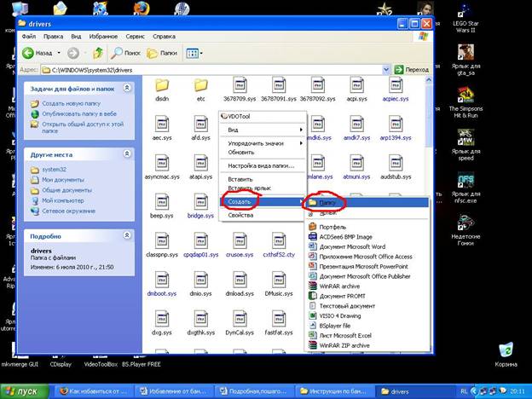Choose Свойства in the context menu
This screenshot has width=532, height=399.
pyautogui.click(x=240, y=215)
